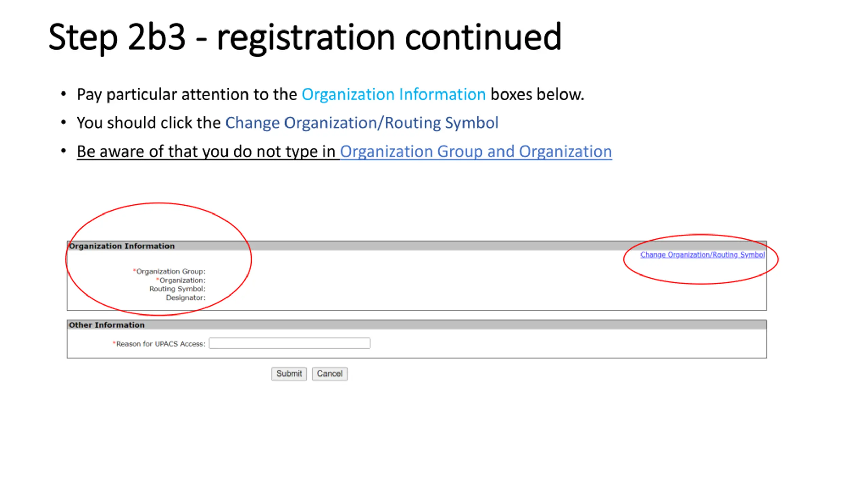
Task: Click the Organization label below Organization Group
Action: coord(182,280)
